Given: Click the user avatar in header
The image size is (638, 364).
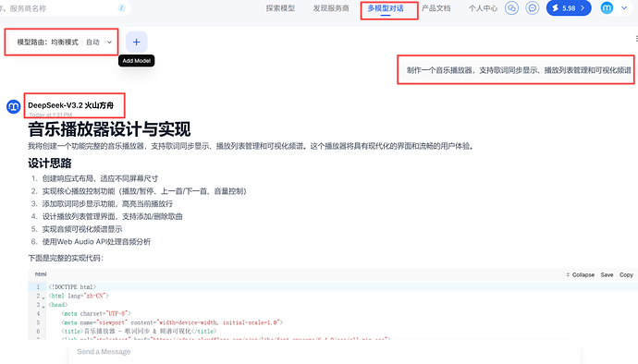Looking at the screenshot, I should pyautogui.click(x=607, y=8).
